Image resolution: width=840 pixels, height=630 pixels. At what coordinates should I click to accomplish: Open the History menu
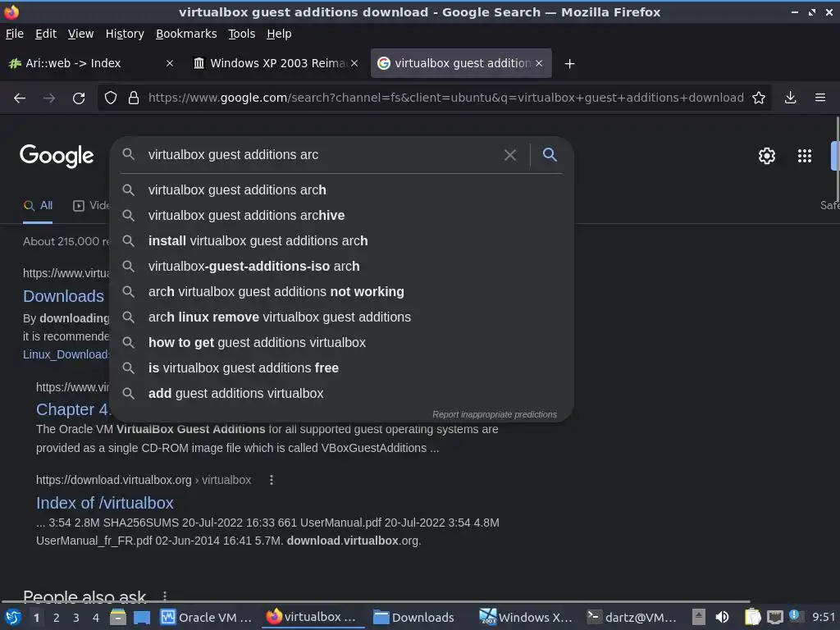(x=125, y=34)
